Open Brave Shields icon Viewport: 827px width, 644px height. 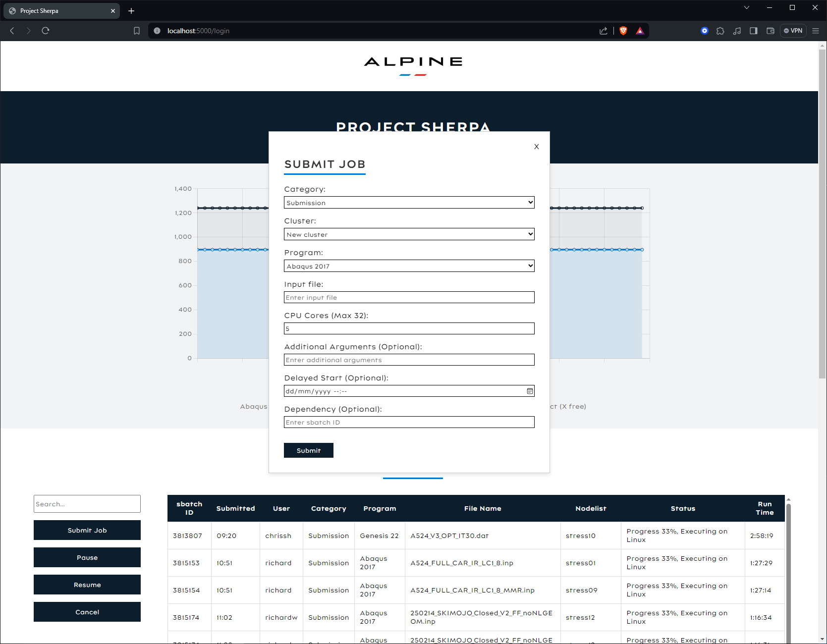click(623, 31)
